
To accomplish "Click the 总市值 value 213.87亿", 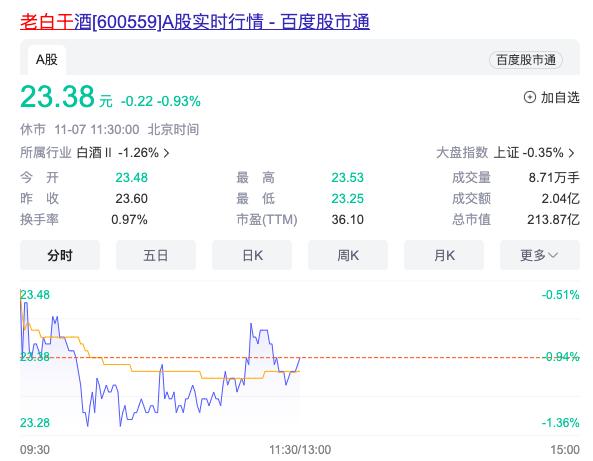I will click(553, 220).
